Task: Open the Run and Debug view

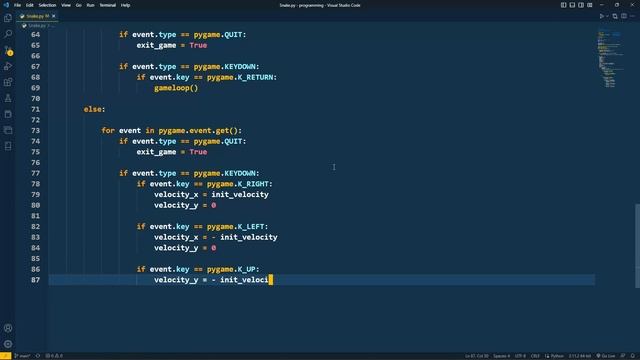Action: click(8, 66)
